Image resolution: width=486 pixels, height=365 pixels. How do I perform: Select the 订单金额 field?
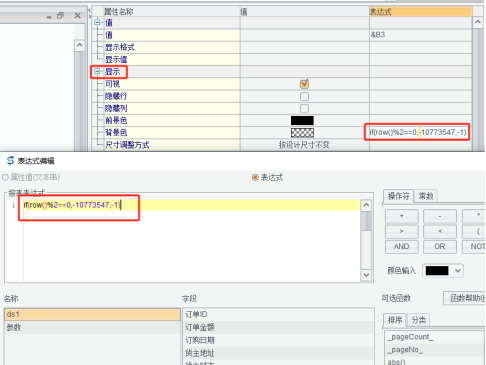coord(279,327)
